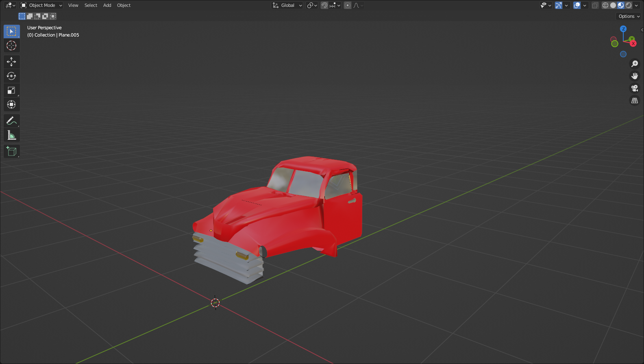Select the Scale tool
644x364 pixels.
pos(11,90)
